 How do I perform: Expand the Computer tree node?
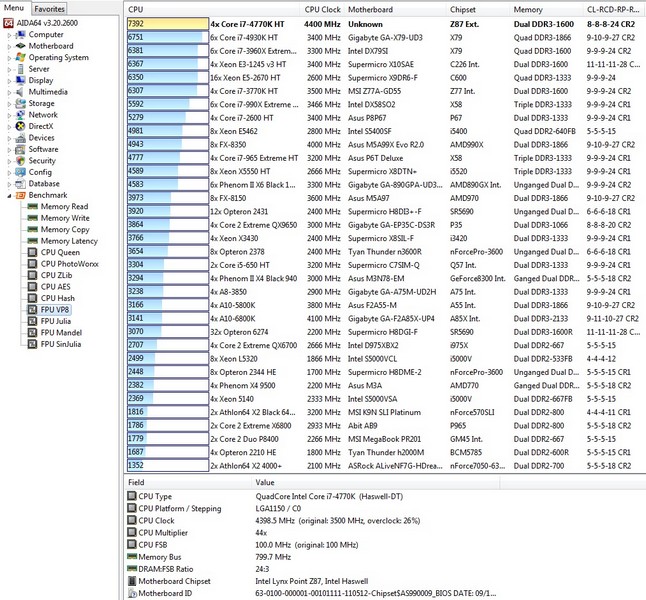tap(9, 35)
